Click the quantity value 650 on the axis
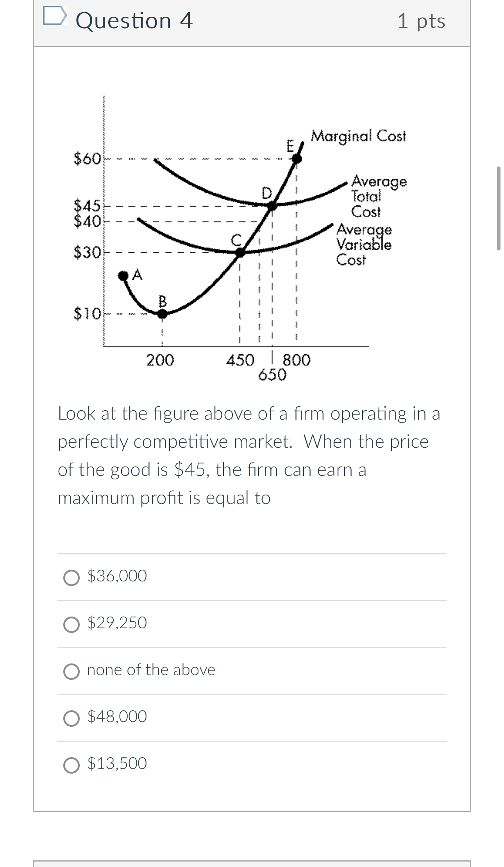This screenshot has height=867, width=504. [x=272, y=375]
